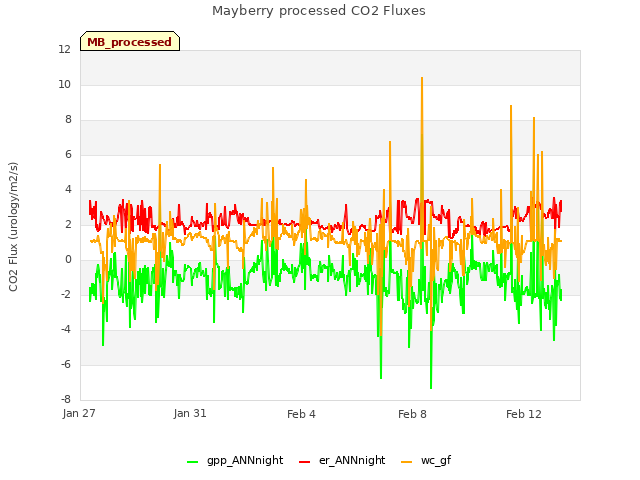
Task: Click the y-axis value 6
Action: pyautogui.click(x=68, y=154)
